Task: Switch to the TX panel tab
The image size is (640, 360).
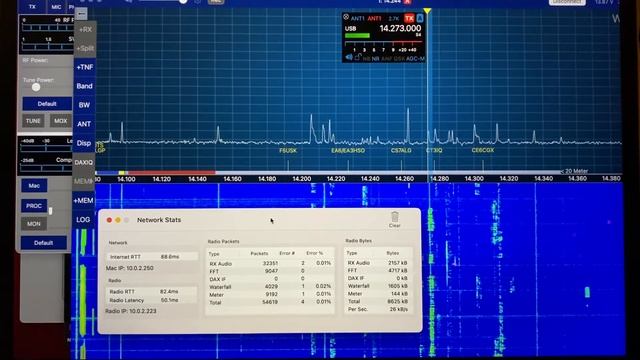Action: pyautogui.click(x=32, y=7)
